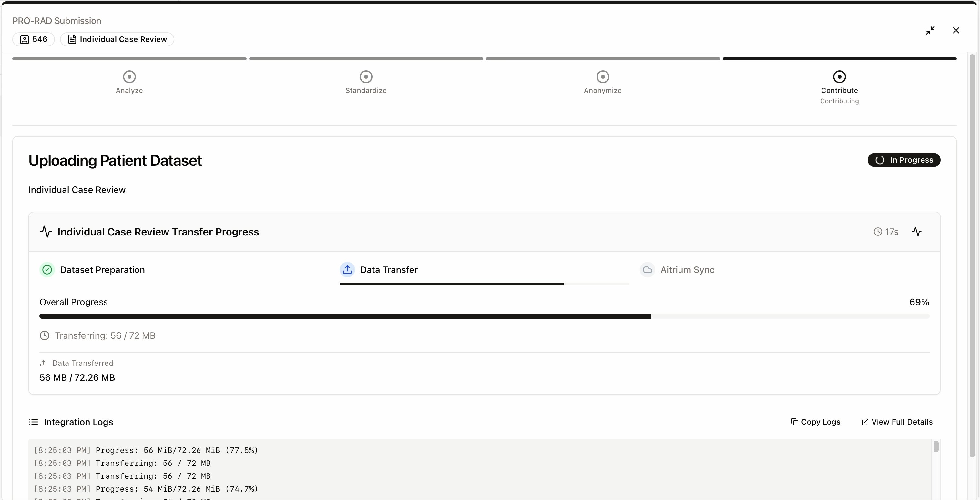
Task: Click the logs panel scrollbar thumb
Action: tap(936, 446)
